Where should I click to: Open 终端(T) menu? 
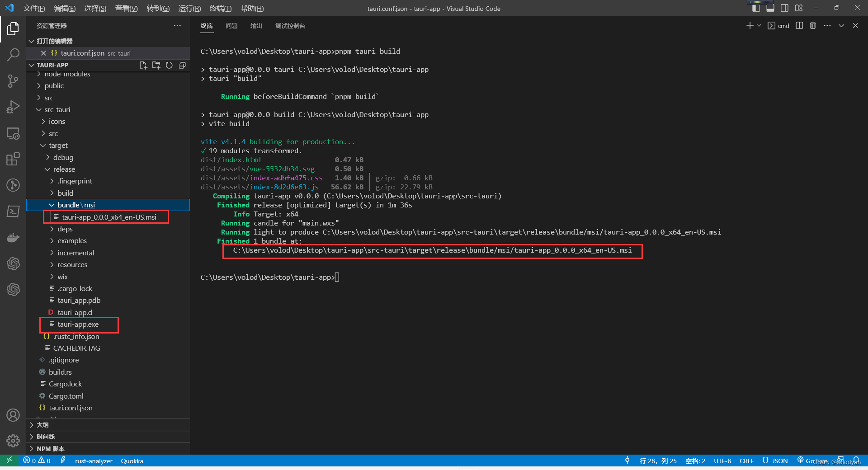click(221, 8)
